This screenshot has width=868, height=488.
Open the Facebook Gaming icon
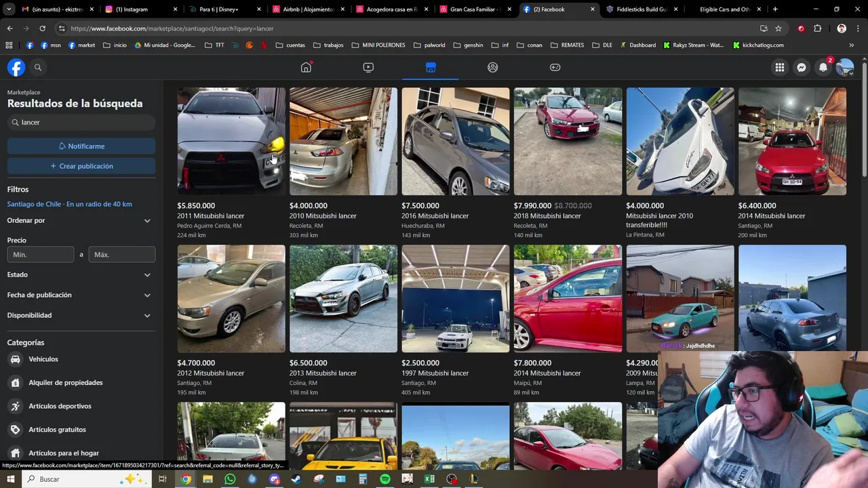(555, 67)
